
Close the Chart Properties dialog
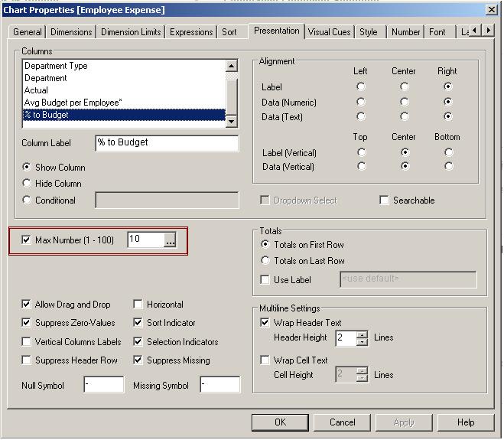492,10
